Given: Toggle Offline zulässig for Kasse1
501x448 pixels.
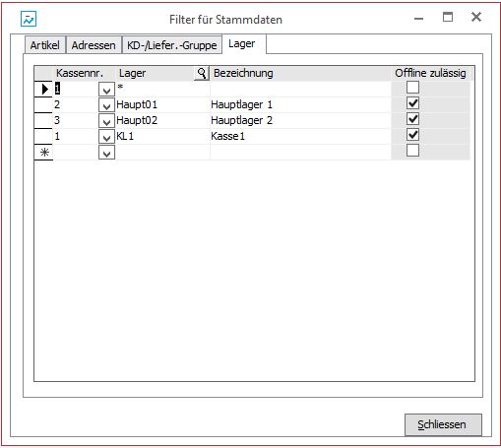Looking at the screenshot, I should [x=412, y=135].
